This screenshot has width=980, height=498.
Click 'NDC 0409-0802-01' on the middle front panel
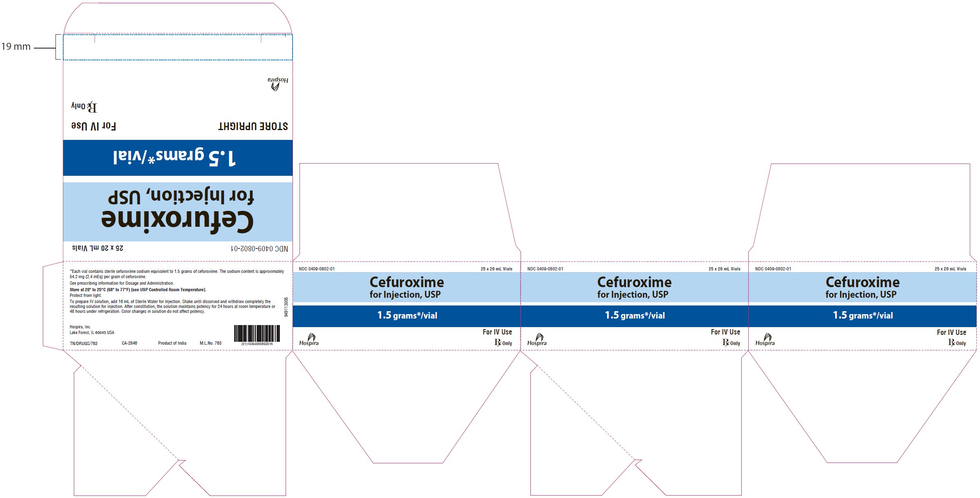(x=545, y=269)
